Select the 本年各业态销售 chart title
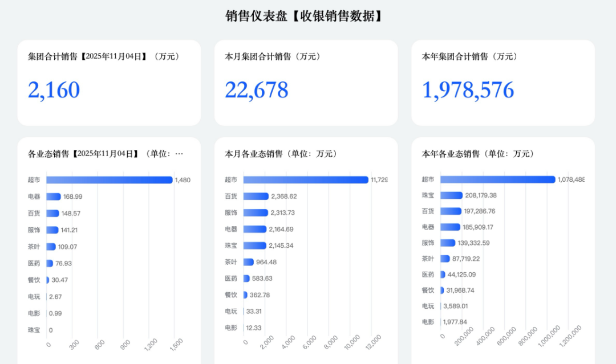 pyautogui.click(x=478, y=154)
